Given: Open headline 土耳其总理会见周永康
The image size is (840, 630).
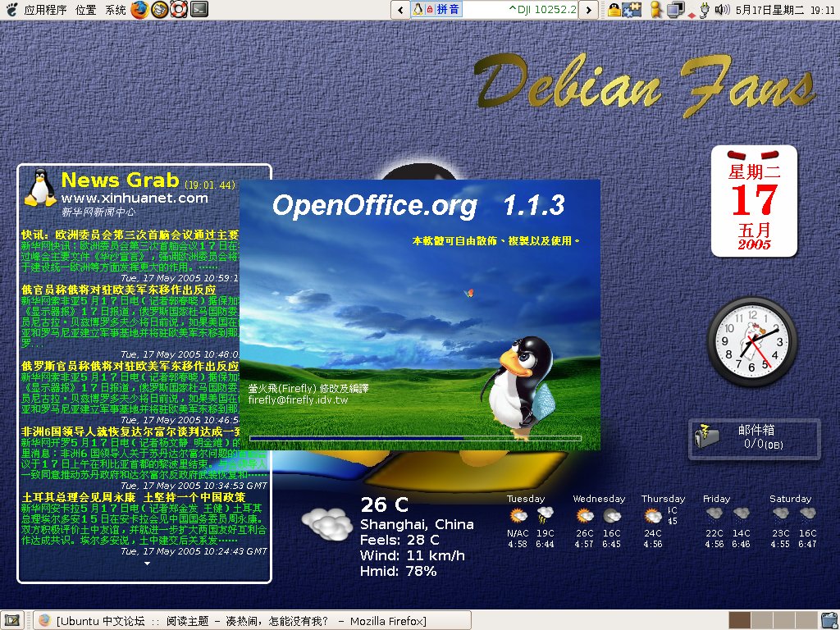Looking at the screenshot, I should click(x=133, y=497).
